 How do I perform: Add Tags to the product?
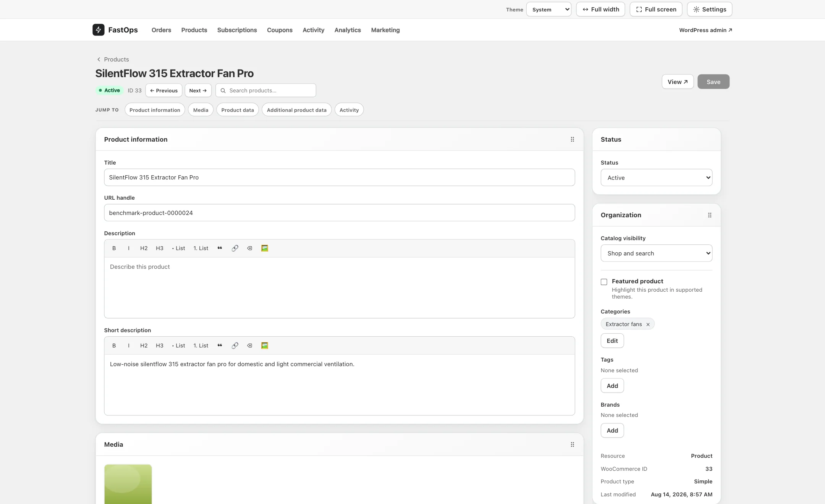click(612, 386)
